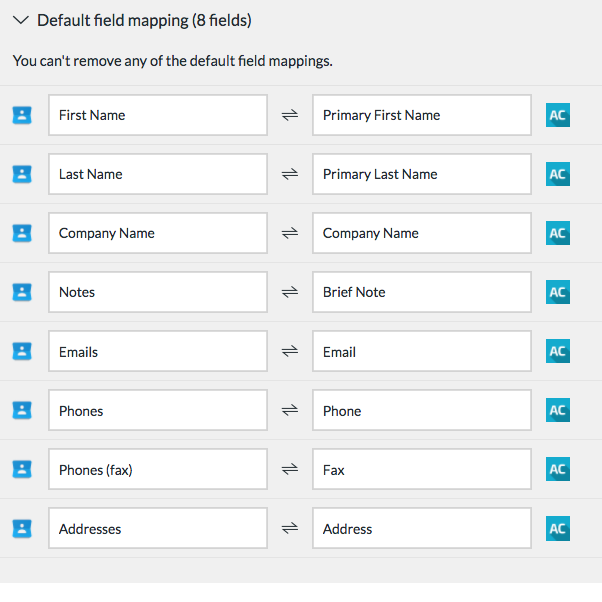Click the contacts icon beside Company Name
This screenshot has height=602, width=602.
pos(22,233)
